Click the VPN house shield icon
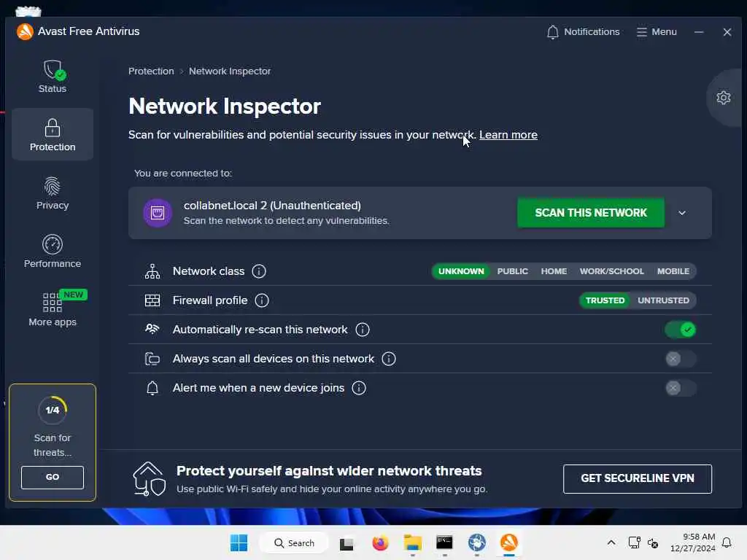 click(x=150, y=478)
